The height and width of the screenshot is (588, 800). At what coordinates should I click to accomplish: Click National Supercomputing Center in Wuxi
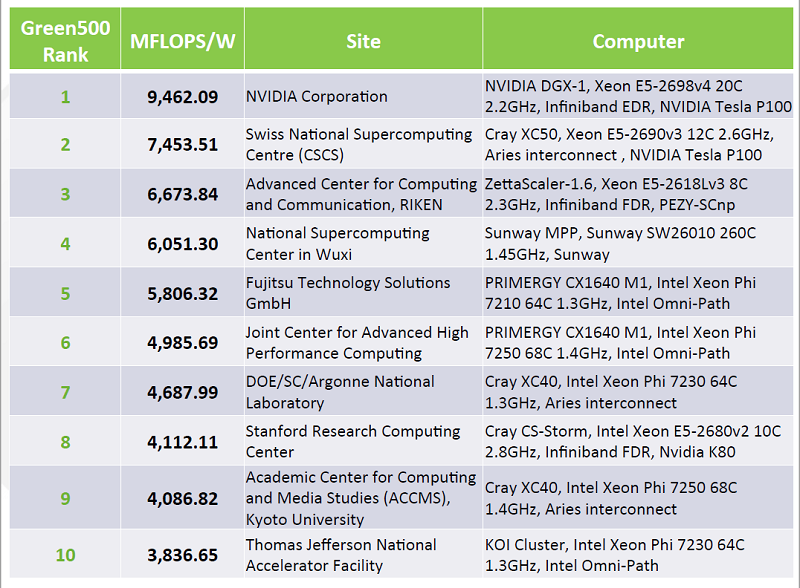(363, 243)
